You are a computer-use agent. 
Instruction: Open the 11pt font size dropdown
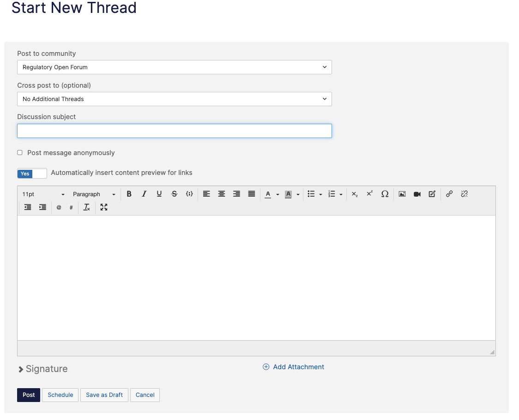[x=43, y=194]
